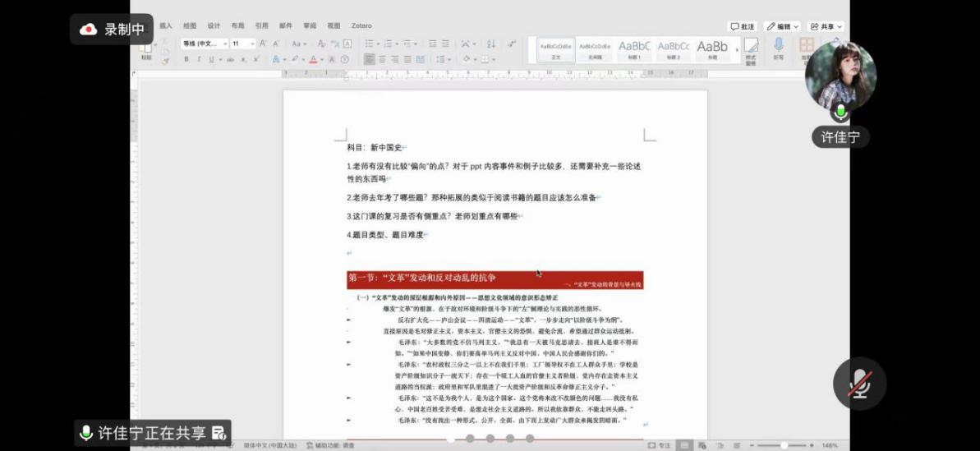Click the Comments (批注) button
The width and height of the screenshot is (980, 451).
coord(743,26)
